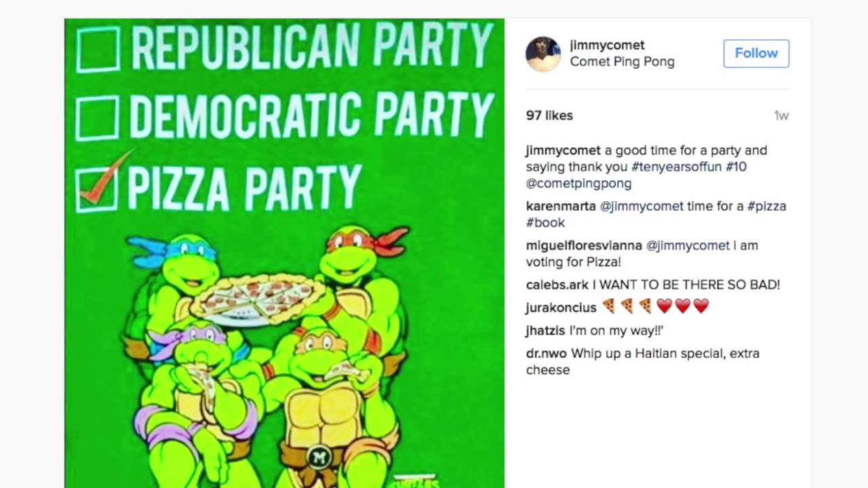This screenshot has width=868, height=488.
Task: Open the #10 hashtag link
Action: click(x=736, y=167)
